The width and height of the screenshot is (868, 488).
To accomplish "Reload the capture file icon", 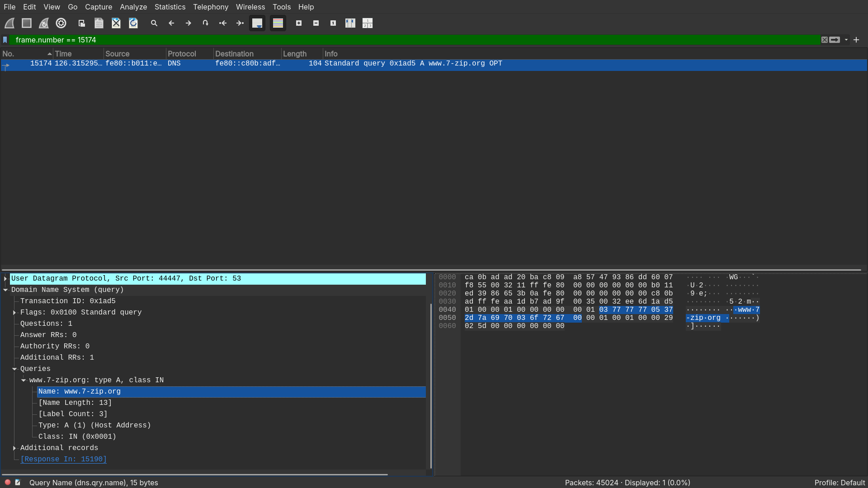I will [x=133, y=23].
